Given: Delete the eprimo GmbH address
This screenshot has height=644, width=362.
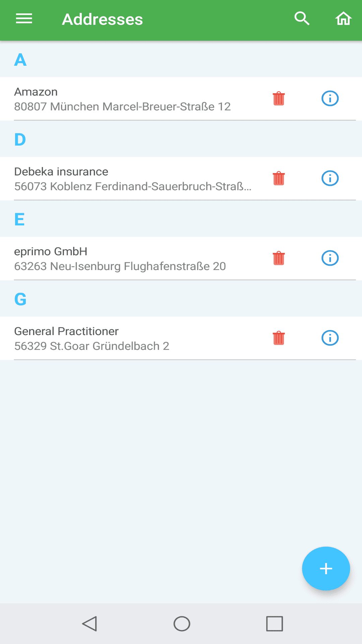Looking at the screenshot, I should coord(279,258).
